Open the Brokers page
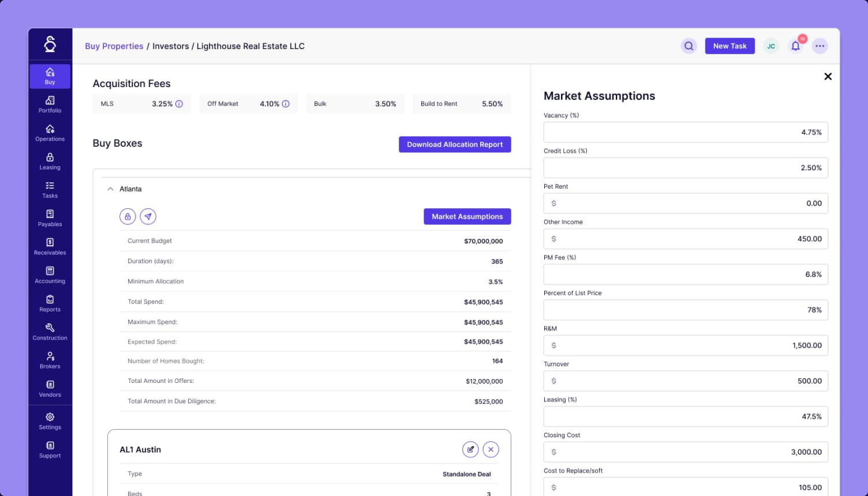 [50, 360]
